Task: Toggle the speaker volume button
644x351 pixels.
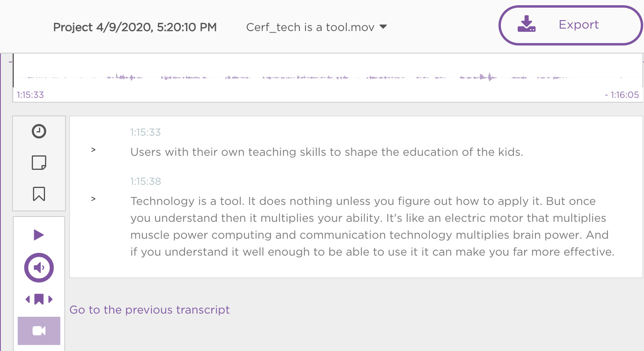Action: (39, 268)
